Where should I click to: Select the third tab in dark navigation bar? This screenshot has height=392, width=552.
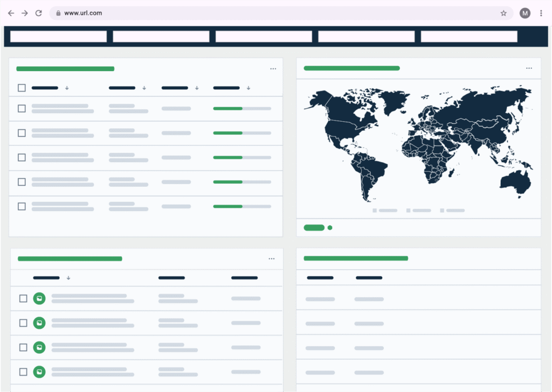[x=264, y=37]
